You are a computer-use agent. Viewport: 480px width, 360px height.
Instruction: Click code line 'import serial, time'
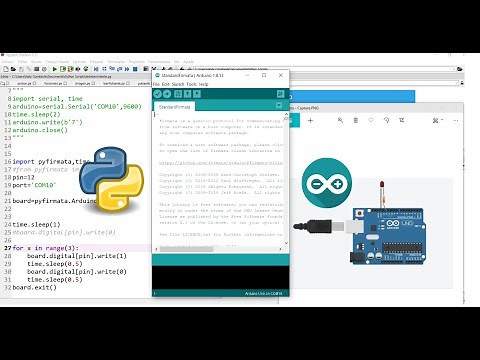coord(47,99)
